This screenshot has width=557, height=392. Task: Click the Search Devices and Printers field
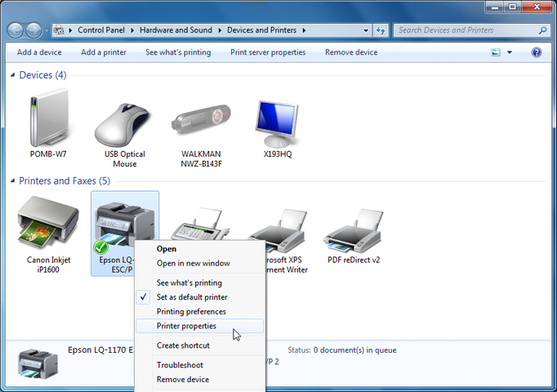pos(466,30)
